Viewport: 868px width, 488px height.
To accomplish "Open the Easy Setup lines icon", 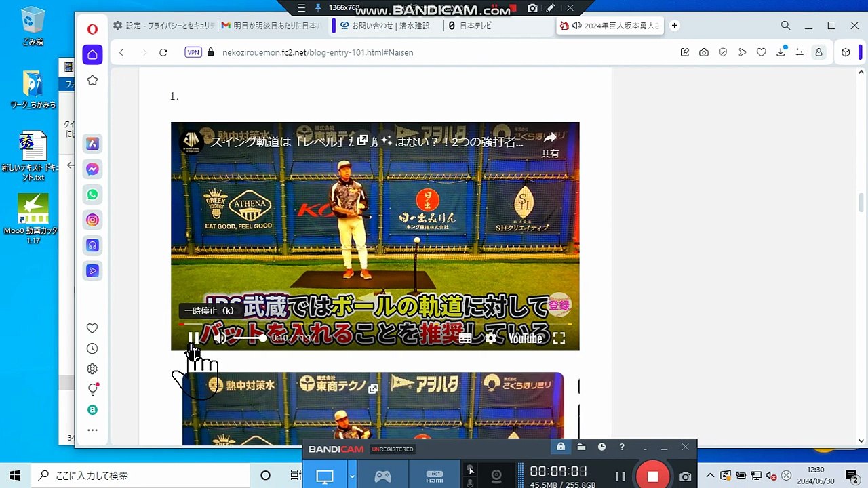I will pos(800,52).
